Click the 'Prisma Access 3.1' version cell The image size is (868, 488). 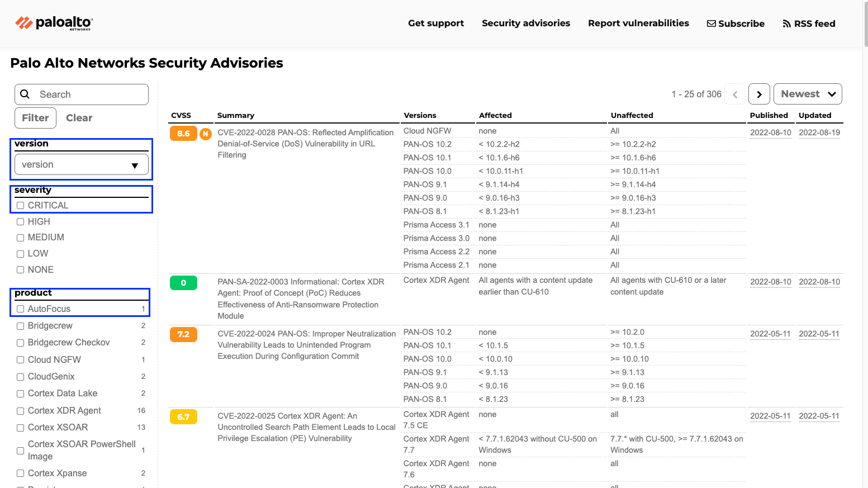pyautogui.click(x=437, y=225)
